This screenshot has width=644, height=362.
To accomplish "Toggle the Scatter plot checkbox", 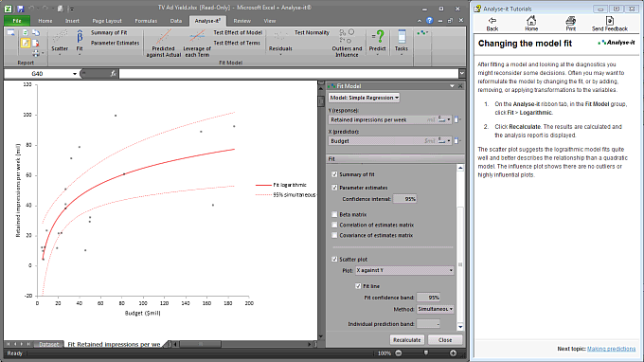I will (334, 260).
